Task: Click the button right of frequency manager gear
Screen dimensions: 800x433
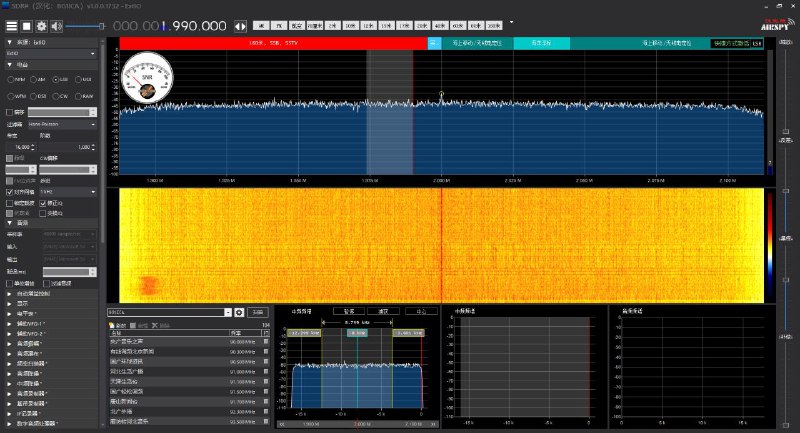Action: tap(258, 313)
